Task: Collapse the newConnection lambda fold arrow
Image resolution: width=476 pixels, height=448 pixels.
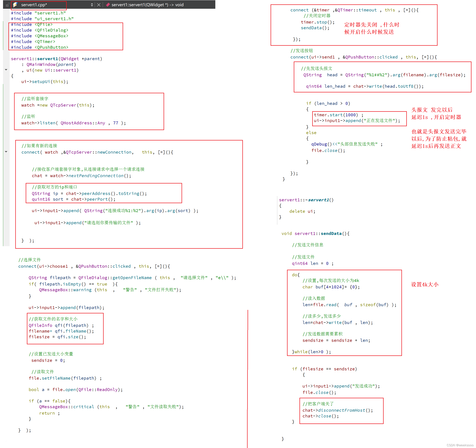Action: pos(6,152)
